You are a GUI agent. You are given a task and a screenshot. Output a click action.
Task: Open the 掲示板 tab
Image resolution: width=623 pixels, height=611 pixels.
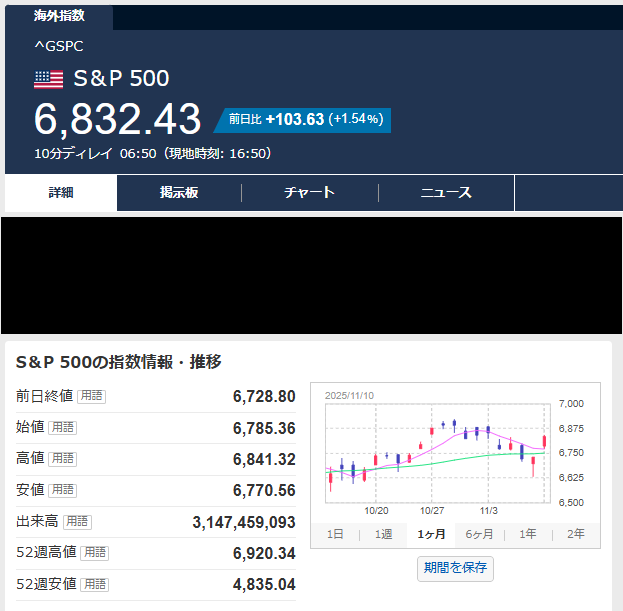179,193
